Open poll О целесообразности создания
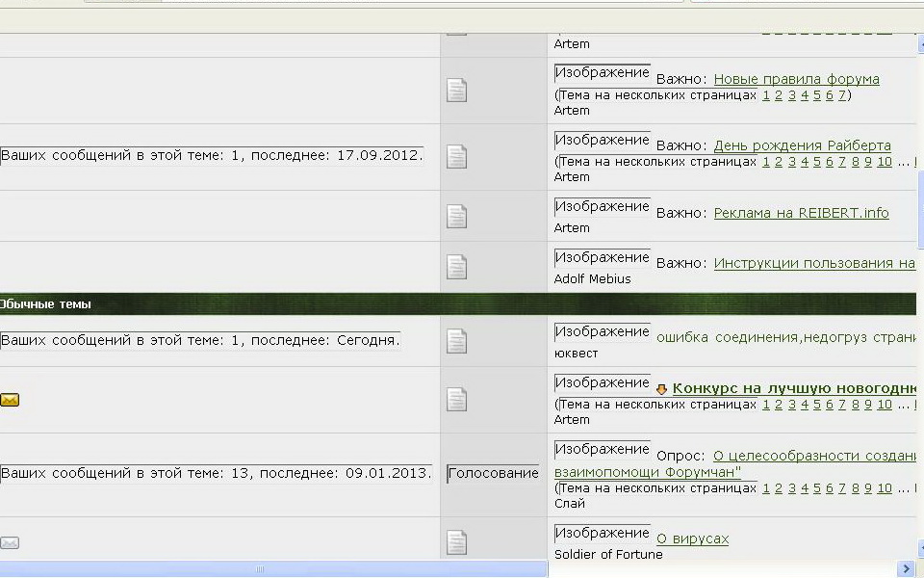924x578 pixels. [x=814, y=456]
